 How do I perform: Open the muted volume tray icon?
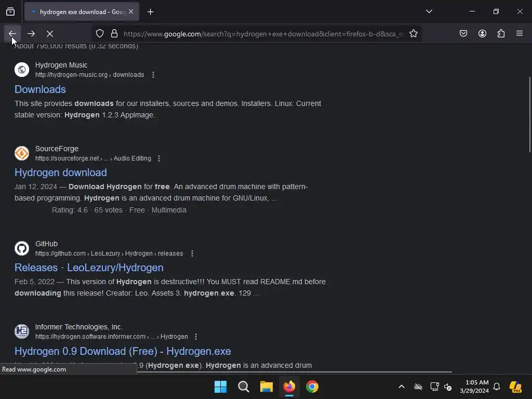[x=448, y=387]
